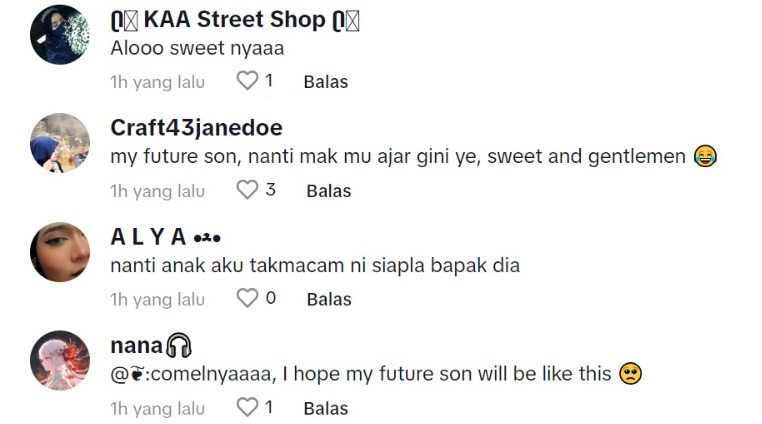762x424 pixels.
Task: Tap the heart on Craft43janedoe's comment
Action: coord(247,189)
